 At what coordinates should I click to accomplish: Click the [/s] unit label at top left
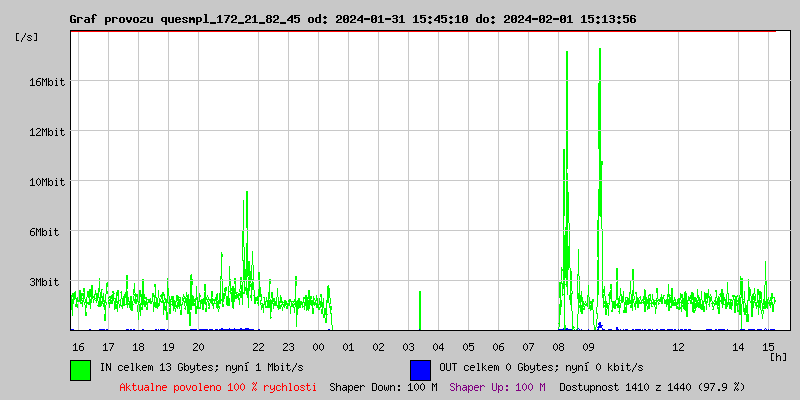(x=27, y=37)
